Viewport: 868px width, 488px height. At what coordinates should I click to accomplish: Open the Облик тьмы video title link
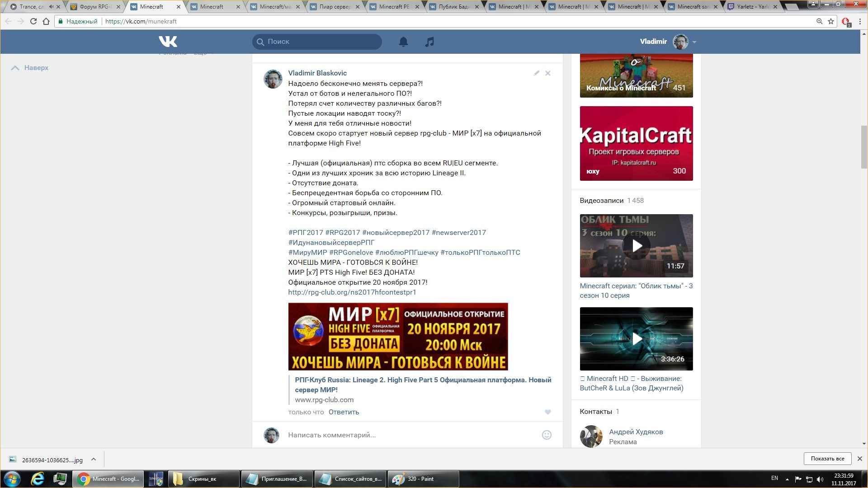[x=636, y=291]
